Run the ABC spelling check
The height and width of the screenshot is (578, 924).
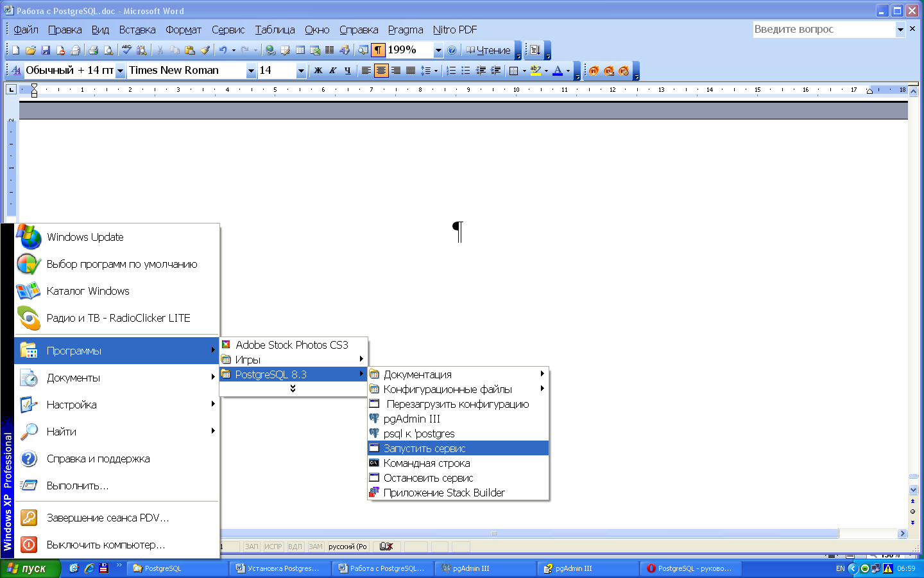click(126, 50)
